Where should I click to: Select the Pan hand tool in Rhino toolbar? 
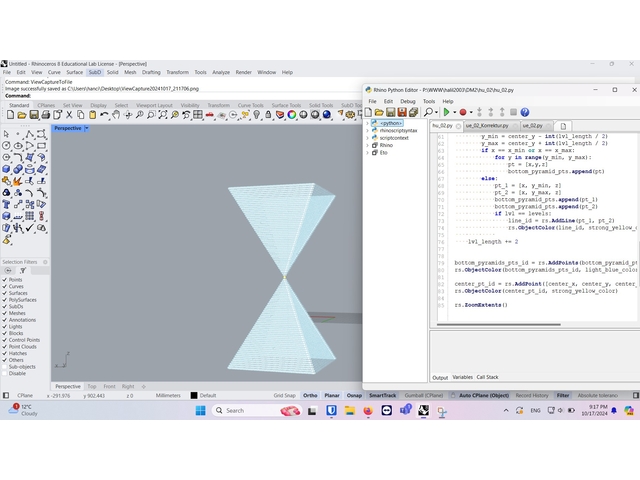point(116,115)
